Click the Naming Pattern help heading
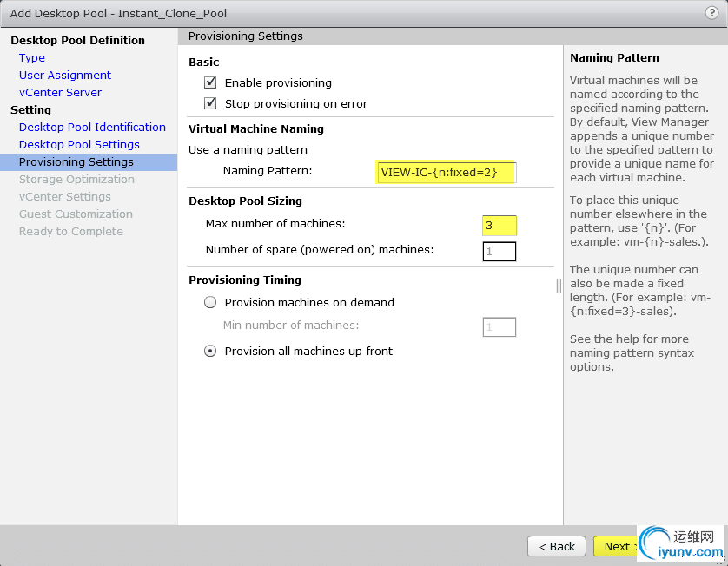Viewport: 728px width, 566px height. point(614,57)
